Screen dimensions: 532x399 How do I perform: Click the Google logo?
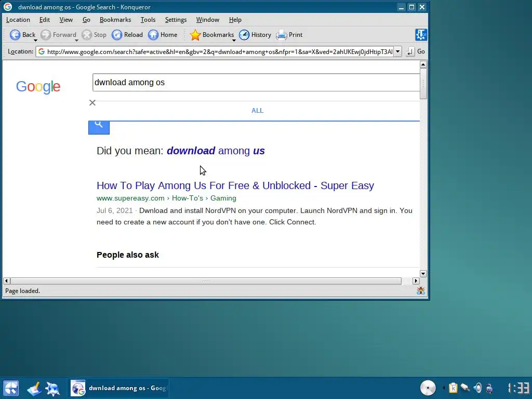pos(38,87)
